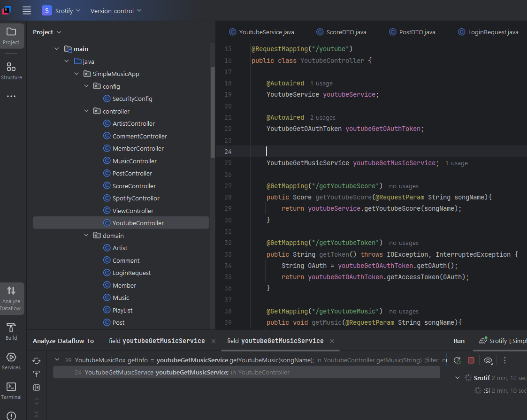Select first field youtubeGetMusicService dataflow tab
This screenshot has height=420, width=527.
pos(157,341)
